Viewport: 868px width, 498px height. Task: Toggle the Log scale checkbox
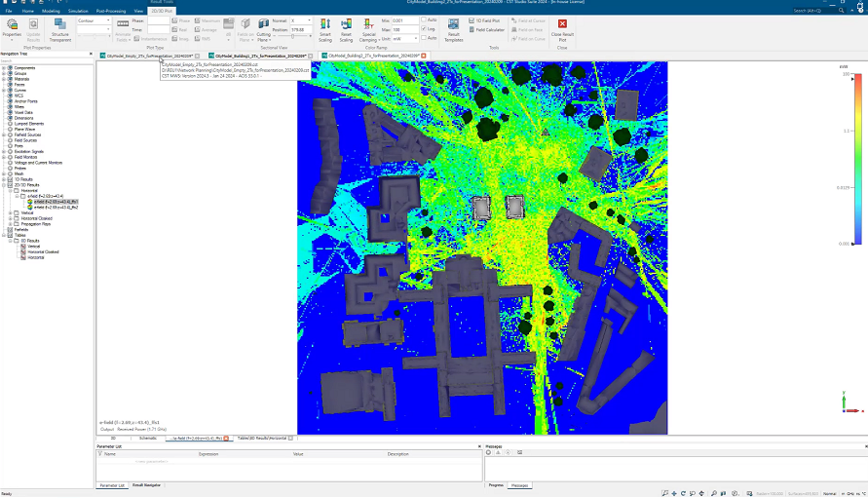click(424, 29)
